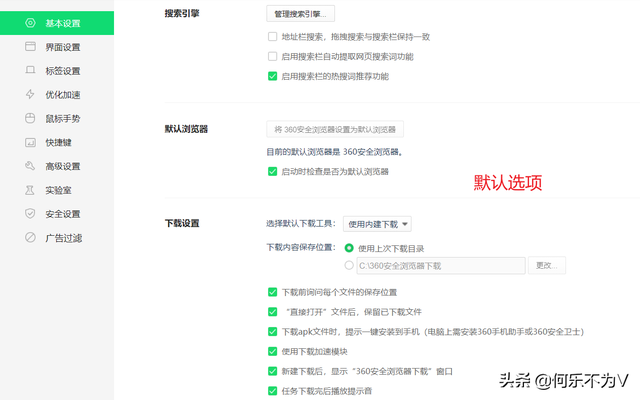Click the 下载设置 section heading

tap(182, 223)
